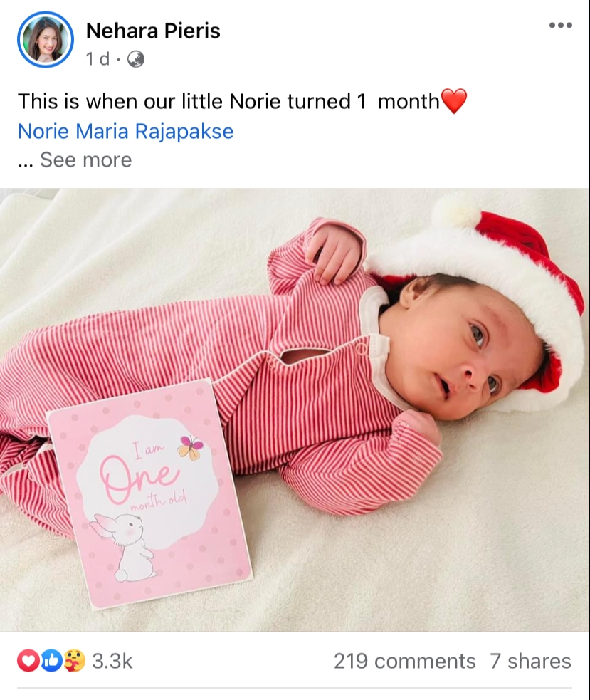Tap the Nehara Pieris profile picture
The image size is (590, 700).
[45, 40]
